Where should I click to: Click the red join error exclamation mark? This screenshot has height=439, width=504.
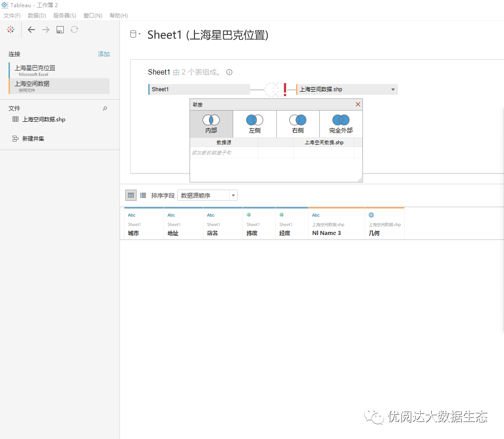(x=285, y=89)
